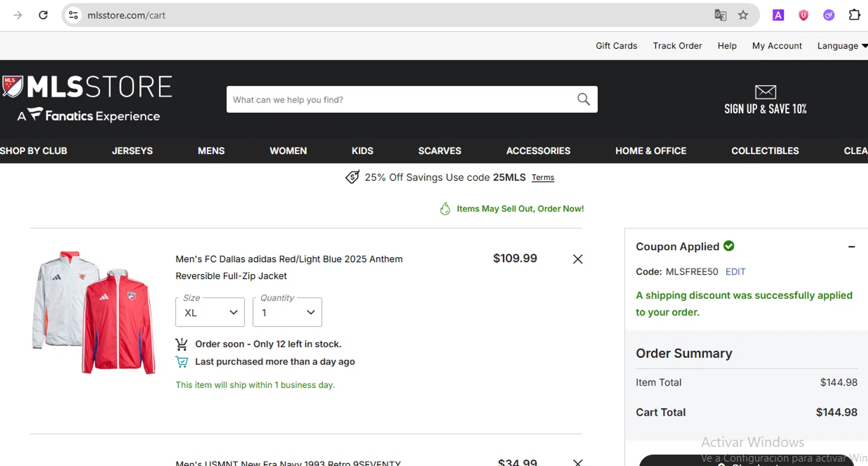Open the red shield extension icon
Image resolution: width=868 pixels, height=466 pixels.
click(x=804, y=15)
